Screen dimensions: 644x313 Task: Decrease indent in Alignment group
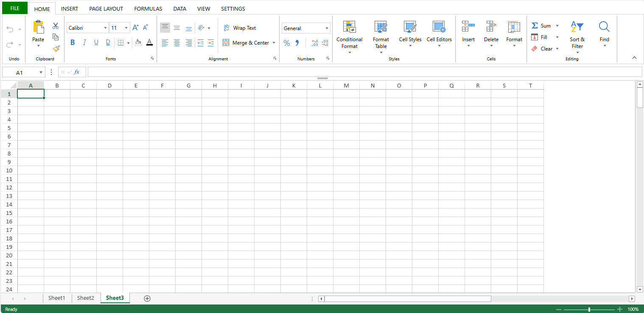click(x=201, y=43)
